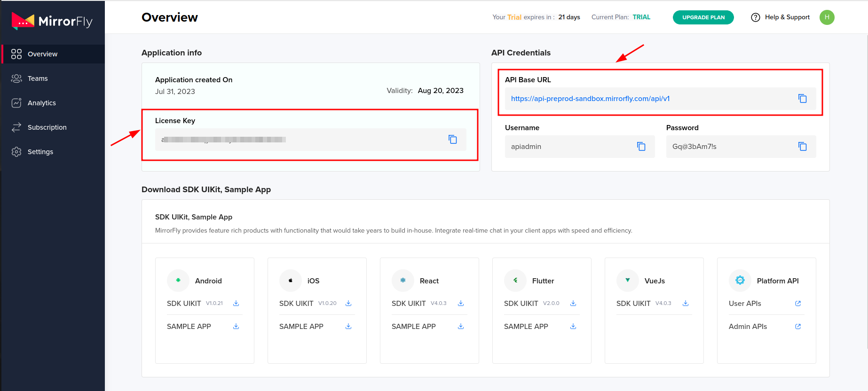Download the Android SDK UIKIT
The image size is (868, 391).
point(236,304)
